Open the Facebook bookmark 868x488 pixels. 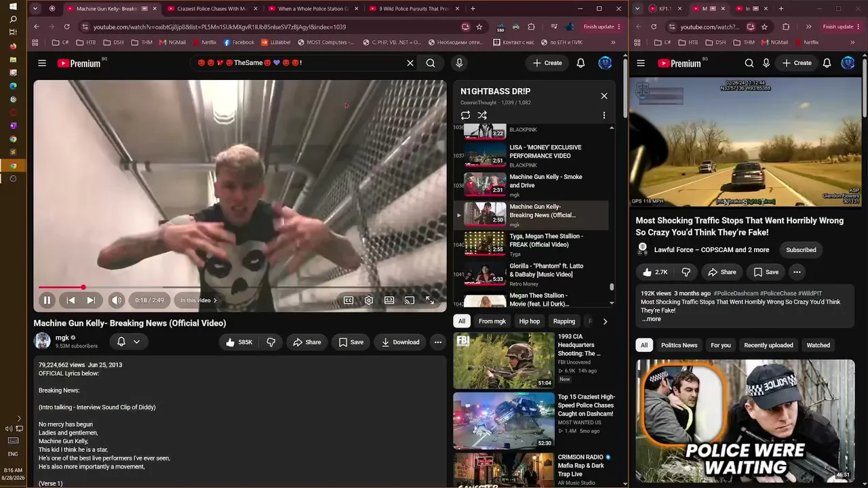coord(238,42)
